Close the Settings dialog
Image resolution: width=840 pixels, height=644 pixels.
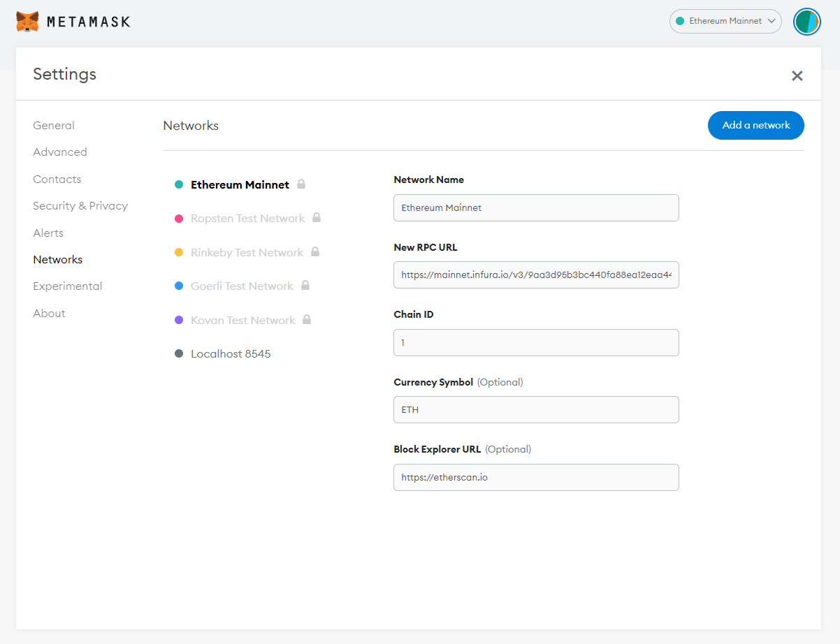click(x=797, y=75)
